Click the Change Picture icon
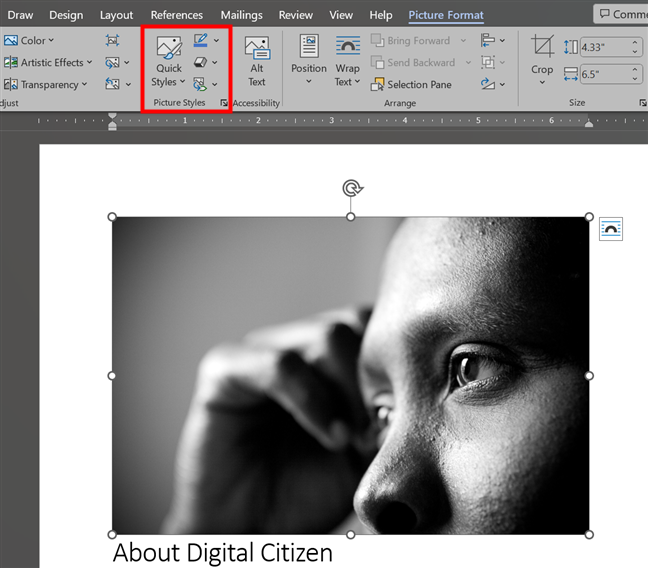 coord(112,62)
